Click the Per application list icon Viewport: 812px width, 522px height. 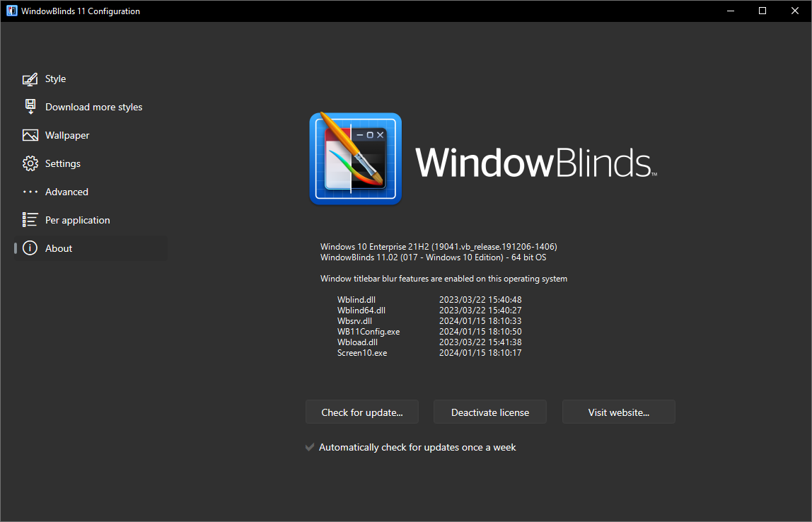tap(30, 219)
